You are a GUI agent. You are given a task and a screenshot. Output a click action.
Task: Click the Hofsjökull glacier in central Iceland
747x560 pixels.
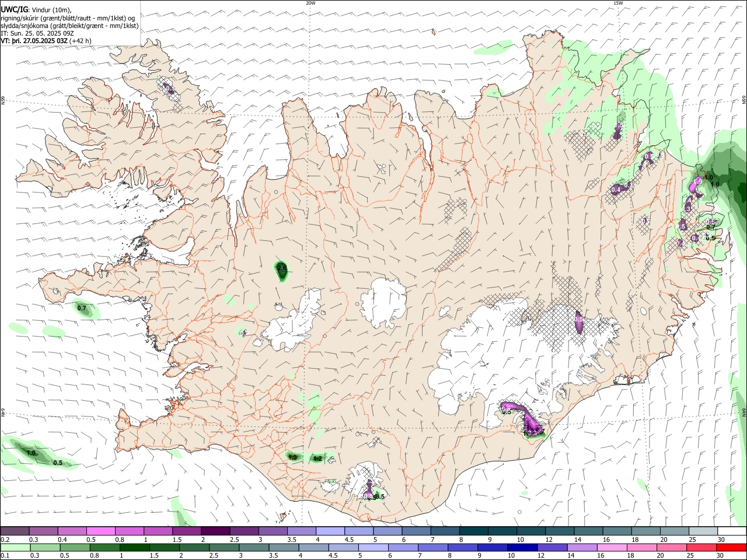pos(383,302)
